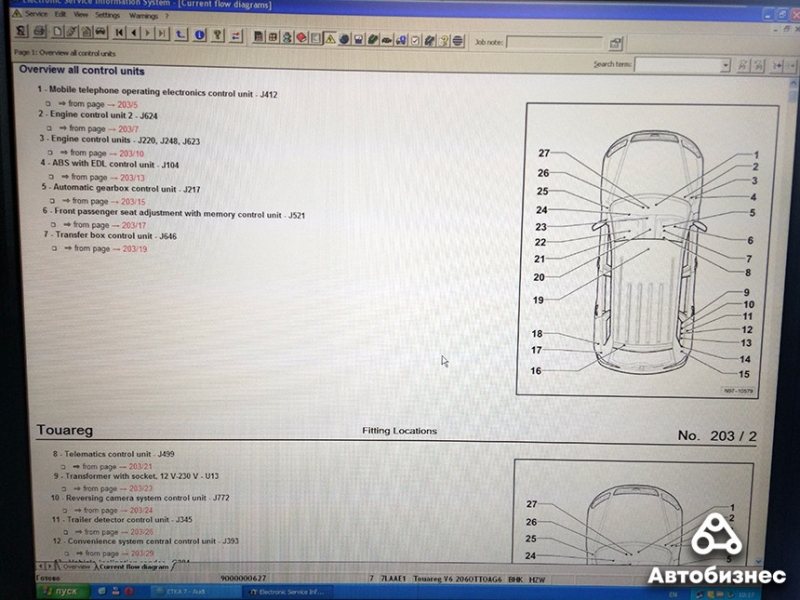This screenshot has width=800, height=600.
Task: Switch to the Current flow diagram tab
Action: (x=134, y=567)
